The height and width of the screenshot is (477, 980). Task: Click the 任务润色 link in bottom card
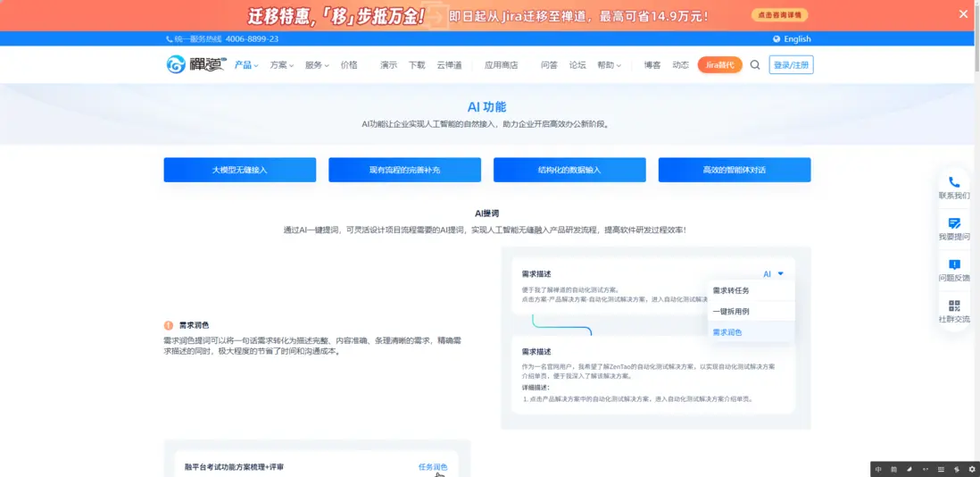point(433,467)
